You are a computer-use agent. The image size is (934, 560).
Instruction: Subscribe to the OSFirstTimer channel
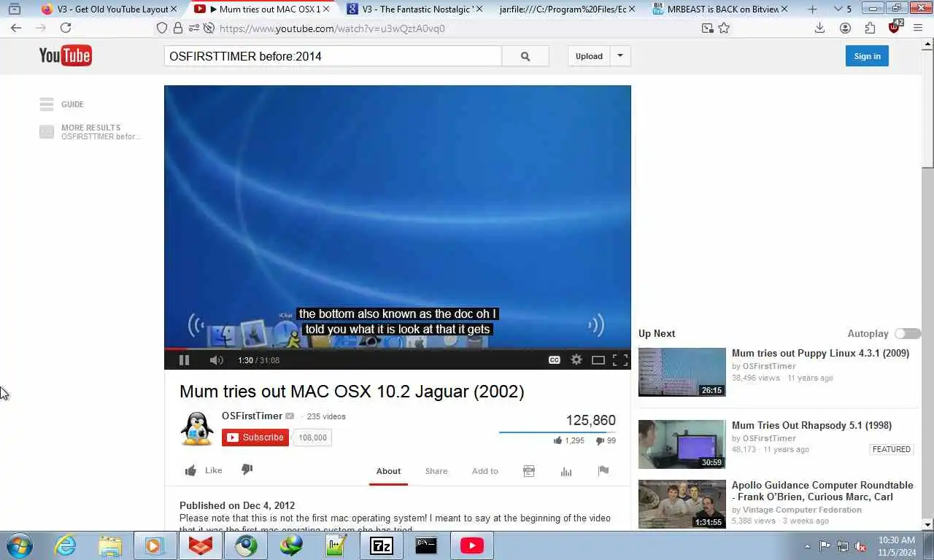pyautogui.click(x=255, y=437)
